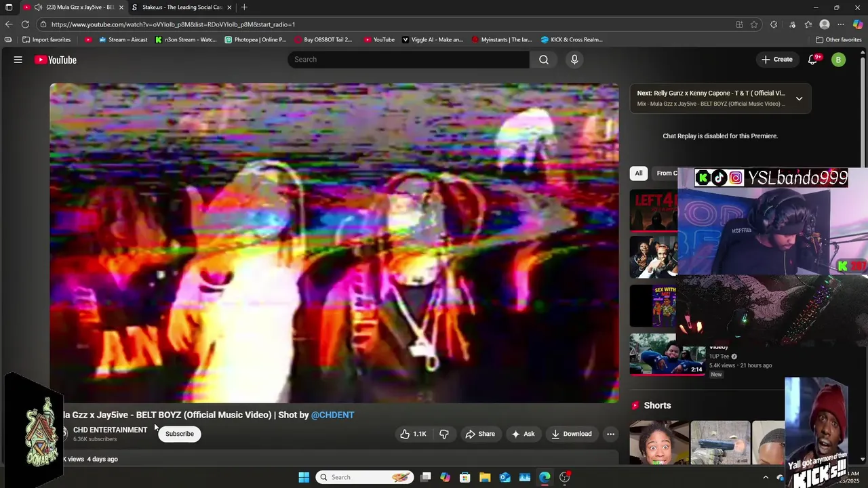Expand the Other favorites folder

(x=838, y=39)
